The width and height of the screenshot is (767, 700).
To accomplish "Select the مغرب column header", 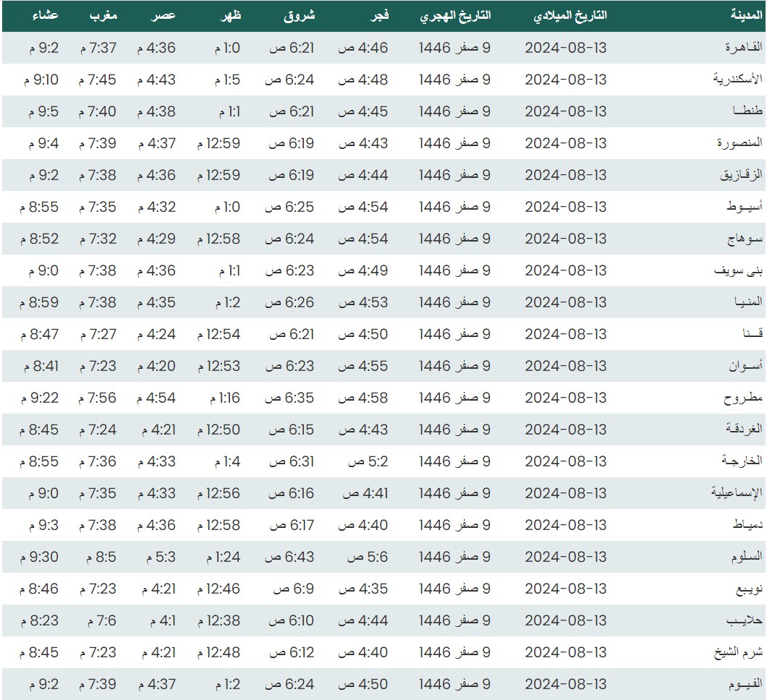I will coord(103,16).
